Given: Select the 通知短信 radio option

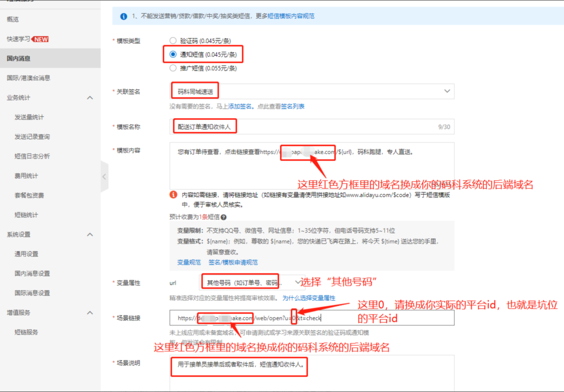Looking at the screenshot, I should pyautogui.click(x=173, y=55).
